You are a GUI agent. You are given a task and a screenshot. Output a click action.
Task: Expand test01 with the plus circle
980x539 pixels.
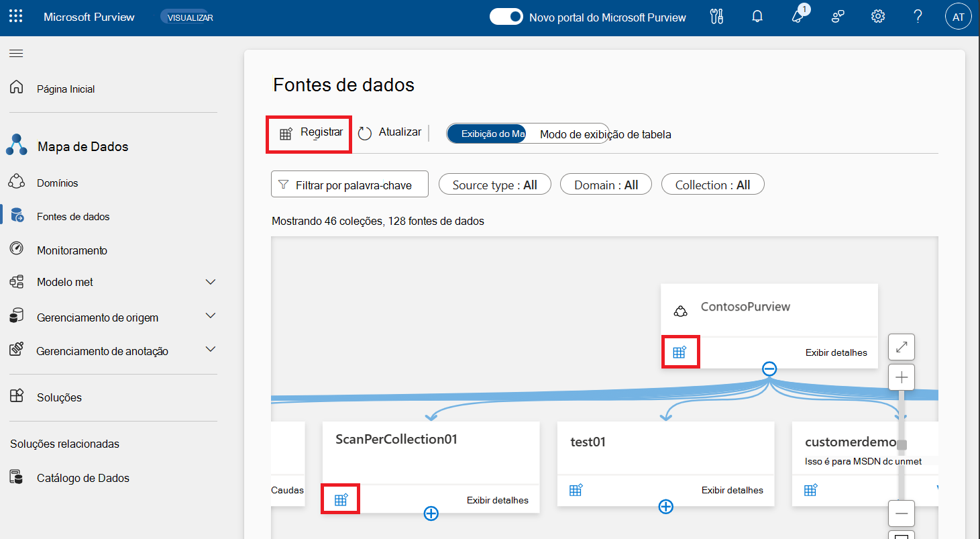click(666, 506)
